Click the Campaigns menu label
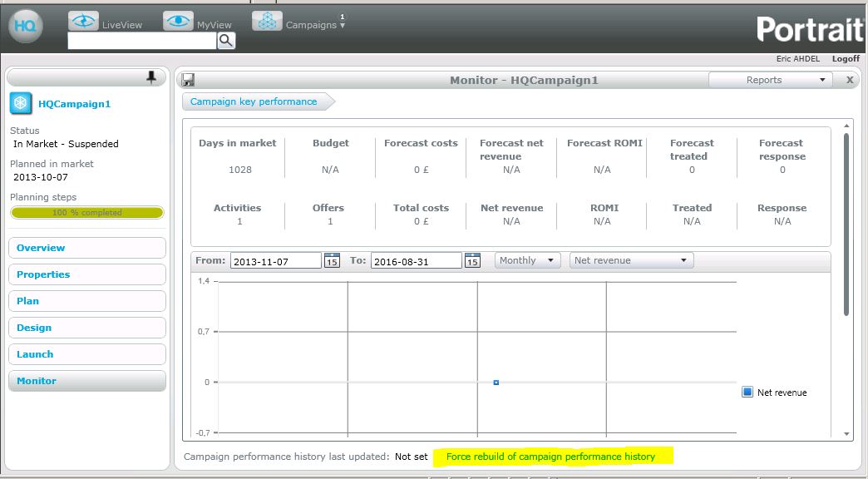 click(311, 25)
